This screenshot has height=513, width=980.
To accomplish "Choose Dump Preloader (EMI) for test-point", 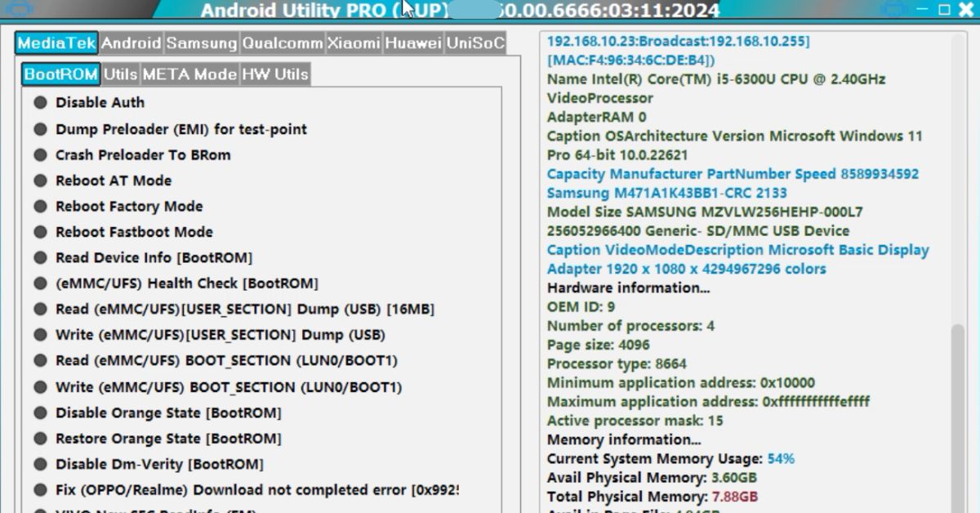I will click(x=171, y=129).
